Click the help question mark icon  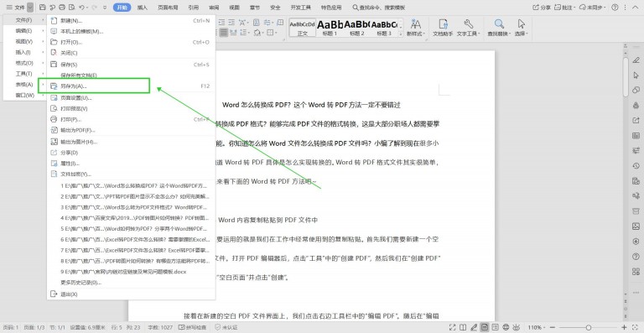615,8
